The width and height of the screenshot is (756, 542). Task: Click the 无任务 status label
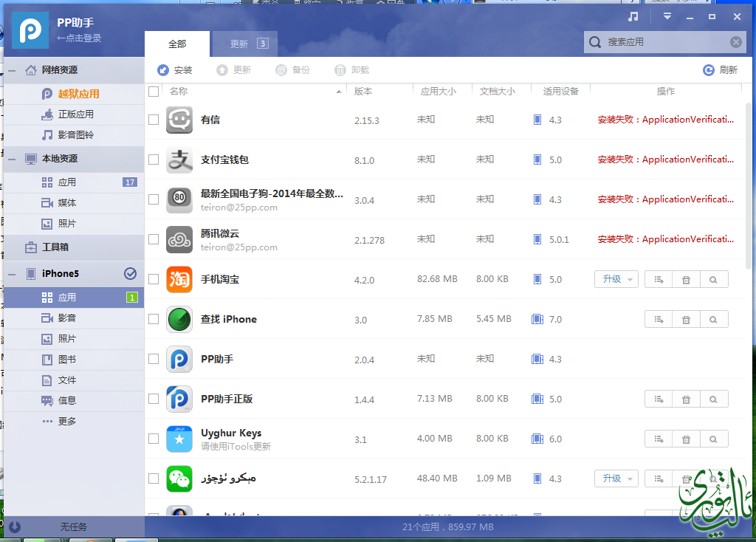tap(74, 527)
